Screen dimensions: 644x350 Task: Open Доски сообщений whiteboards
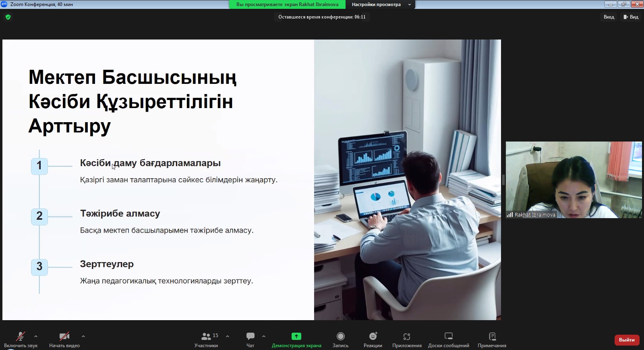click(x=449, y=340)
